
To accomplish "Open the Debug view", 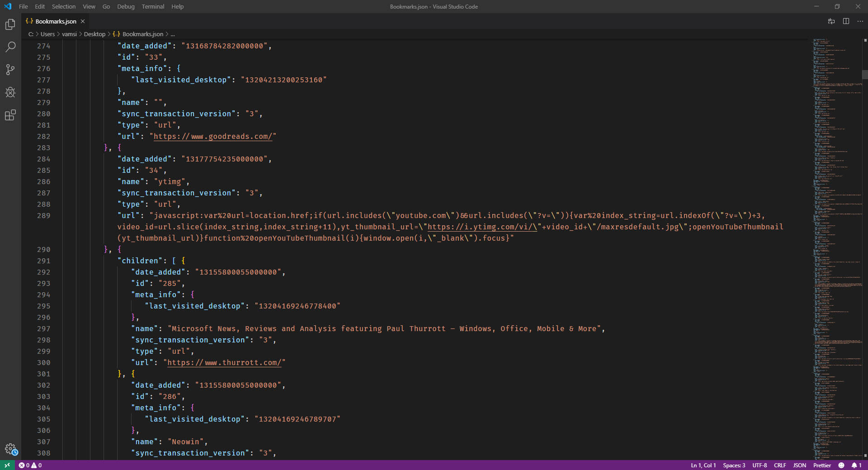I will coord(10,92).
